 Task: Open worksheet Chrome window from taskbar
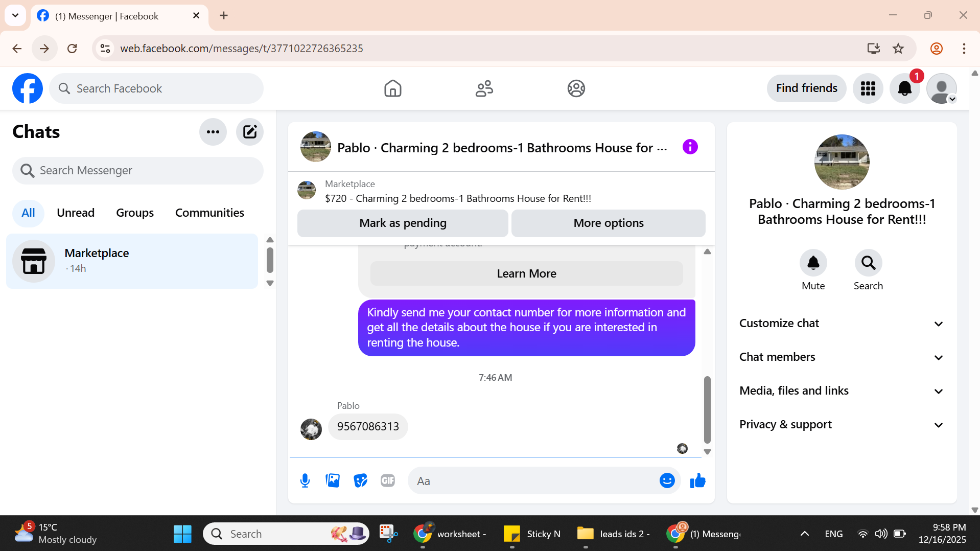pos(450,534)
